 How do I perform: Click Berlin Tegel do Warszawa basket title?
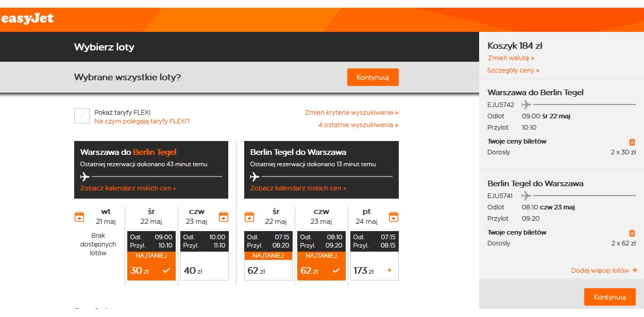click(x=535, y=184)
